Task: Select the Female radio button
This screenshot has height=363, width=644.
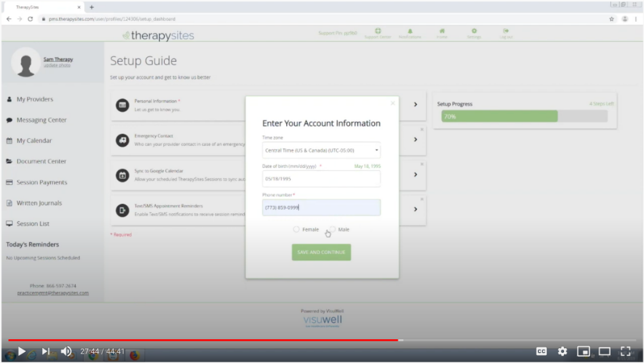Action: (296, 230)
